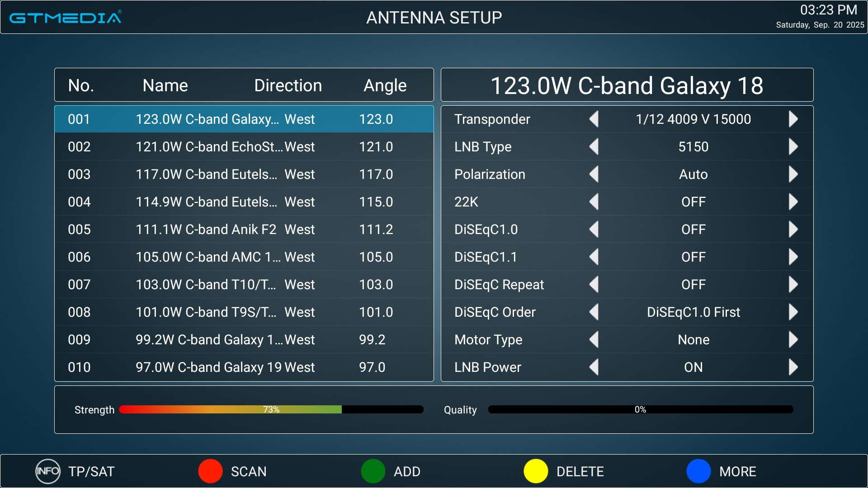Screen dimensions: 868x488
Task: Change DiSEqC Order using left arrow
Action: point(594,312)
